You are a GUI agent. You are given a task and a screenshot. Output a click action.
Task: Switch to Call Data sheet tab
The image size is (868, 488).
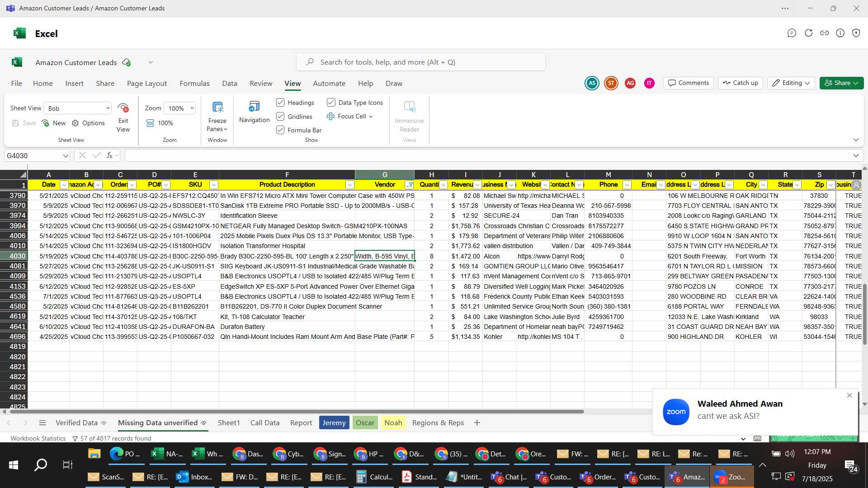pyautogui.click(x=265, y=423)
